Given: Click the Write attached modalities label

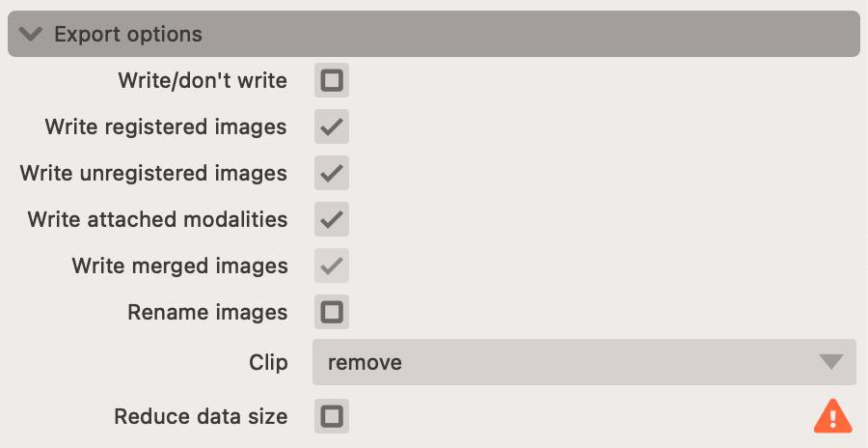Looking at the screenshot, I should [157, 220].
